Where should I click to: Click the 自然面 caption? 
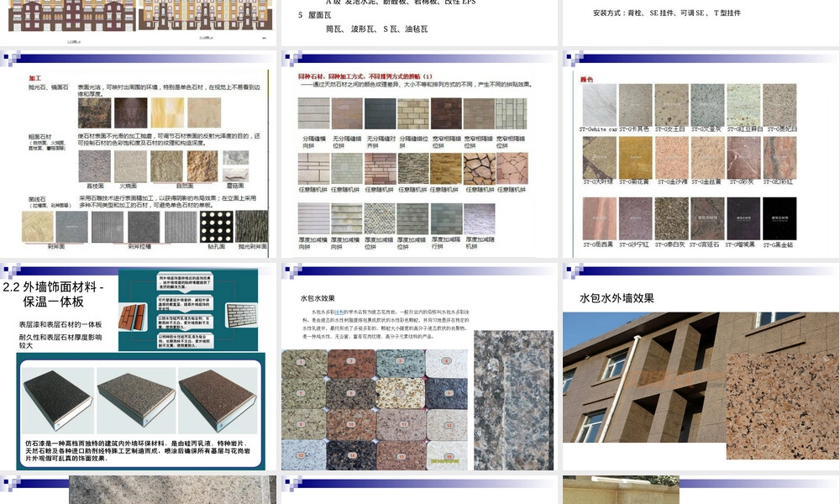185,186
